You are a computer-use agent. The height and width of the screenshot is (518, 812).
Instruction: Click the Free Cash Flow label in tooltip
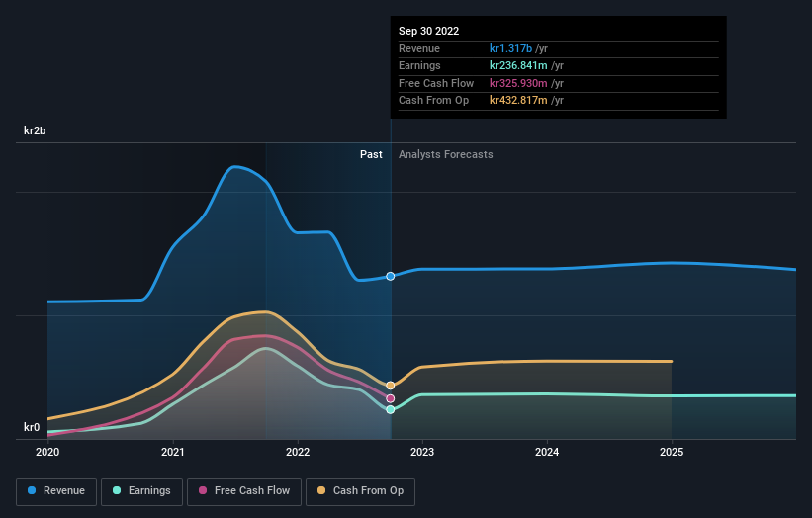point(436,83)
